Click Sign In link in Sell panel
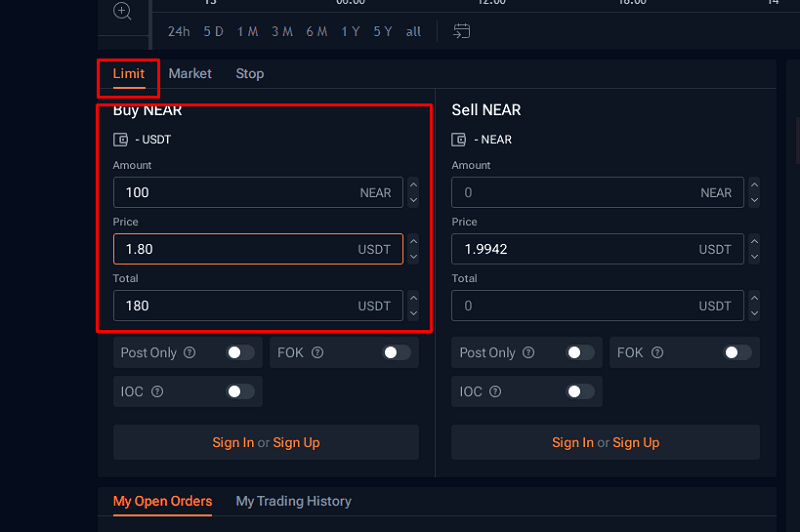The width and height of the screenshot is (800, 532). (x=573, y=442)
